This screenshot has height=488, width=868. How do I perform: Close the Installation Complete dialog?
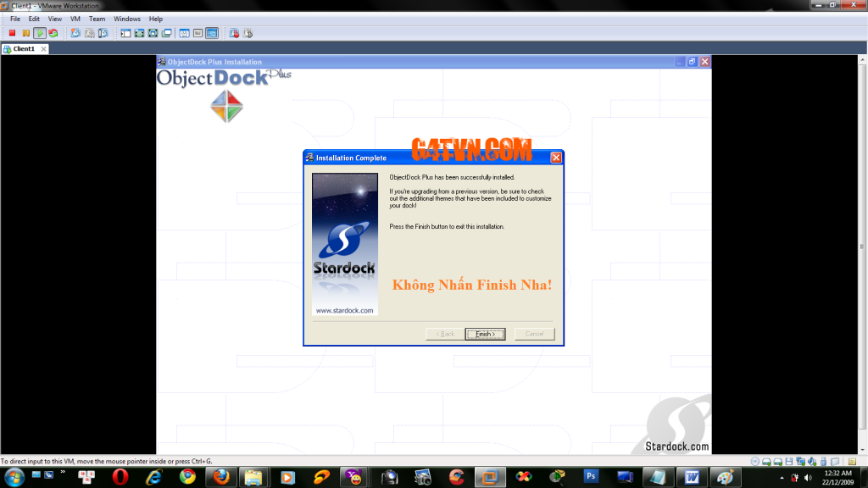(x=556, y=158)
